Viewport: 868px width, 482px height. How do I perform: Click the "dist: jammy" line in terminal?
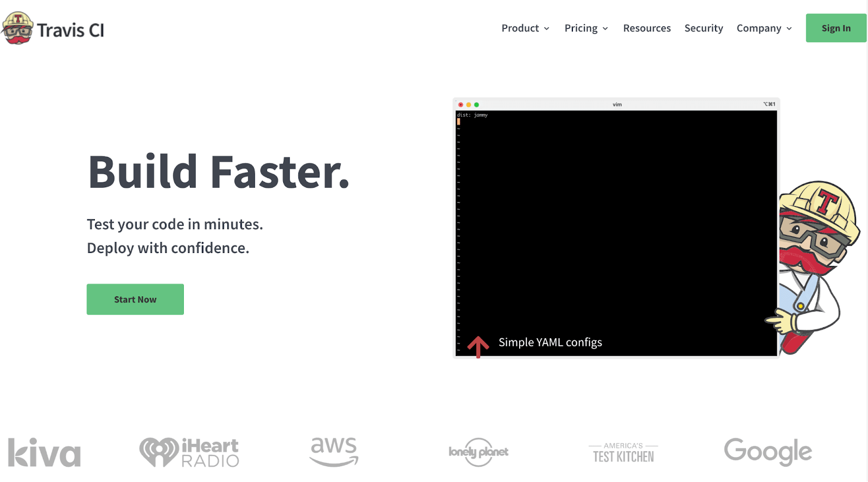click(x=473, y=115)
